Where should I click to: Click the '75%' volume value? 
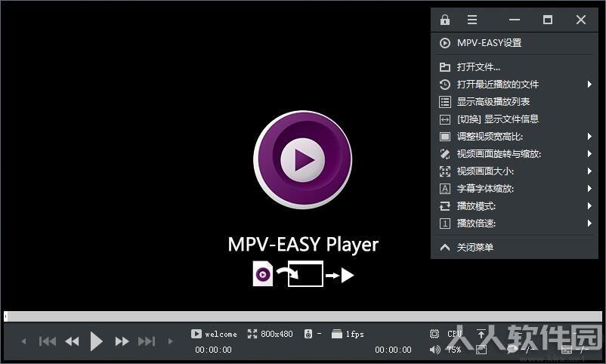click(454, 350)
